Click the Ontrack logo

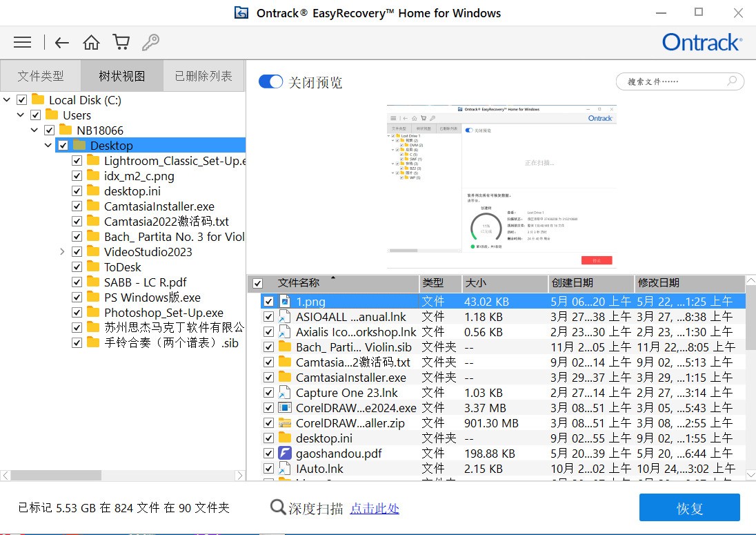(x=702, y=42)
